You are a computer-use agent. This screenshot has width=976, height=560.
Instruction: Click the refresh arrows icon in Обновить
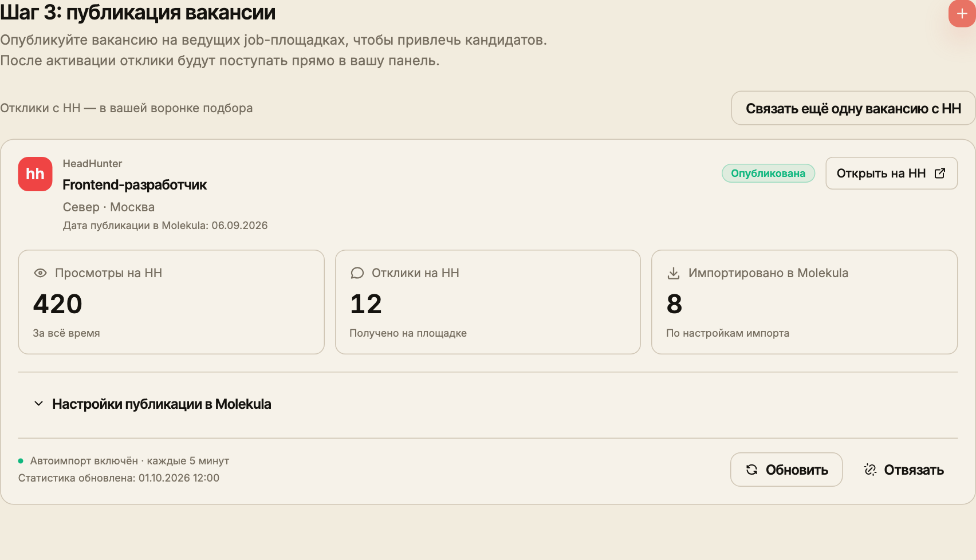[752, 470]
